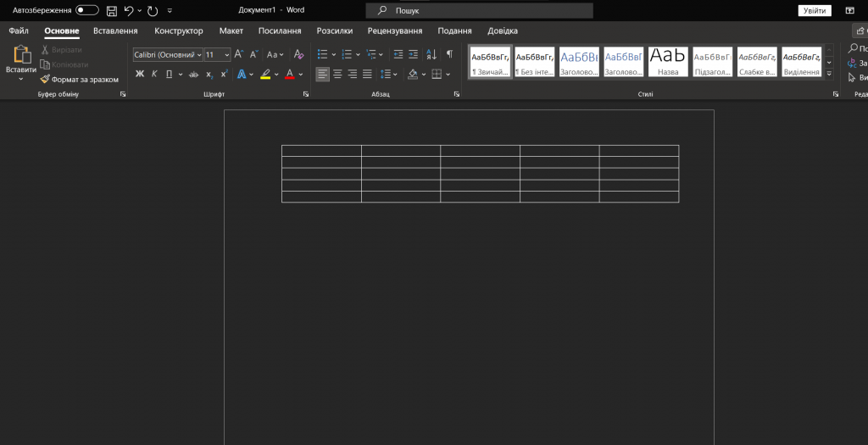Undo the last action
868x445 pixels.
pos(129,10)
